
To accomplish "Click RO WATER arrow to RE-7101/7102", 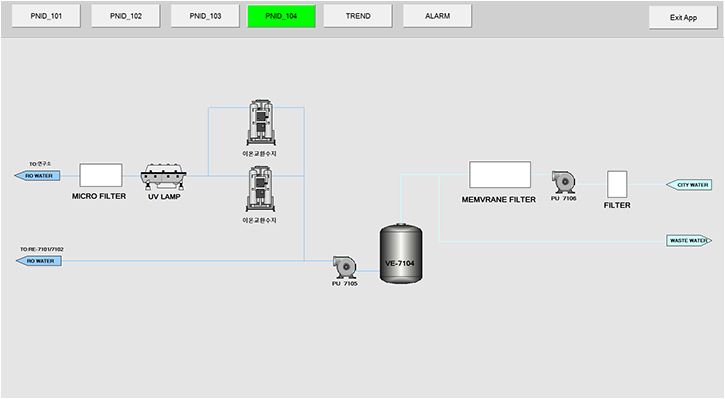I will pyautogui.click(x=39, y=261).
